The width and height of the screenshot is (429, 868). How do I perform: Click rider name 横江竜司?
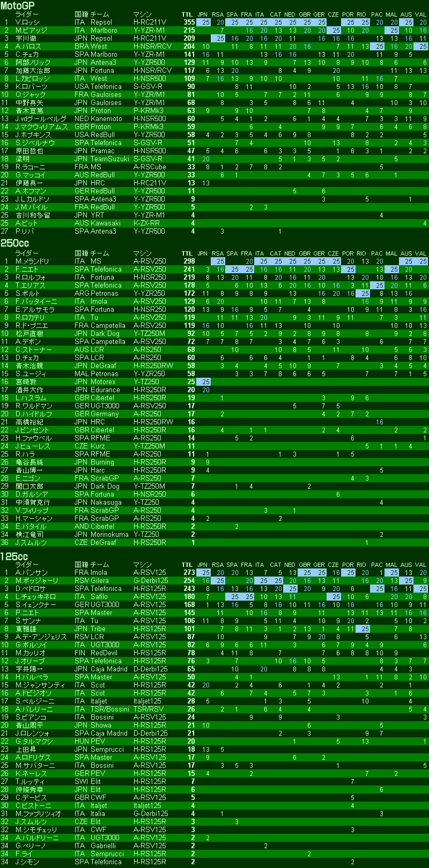coord(29,535)
